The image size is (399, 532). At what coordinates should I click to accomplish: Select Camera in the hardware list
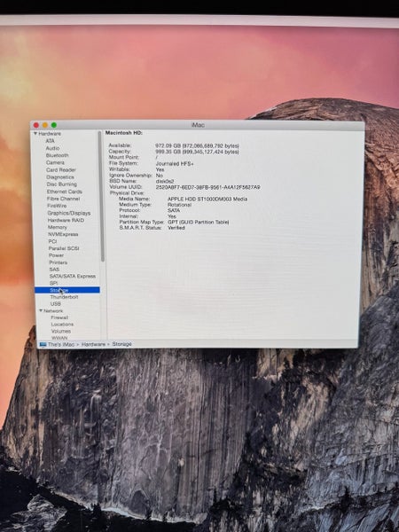click(55, 162)
